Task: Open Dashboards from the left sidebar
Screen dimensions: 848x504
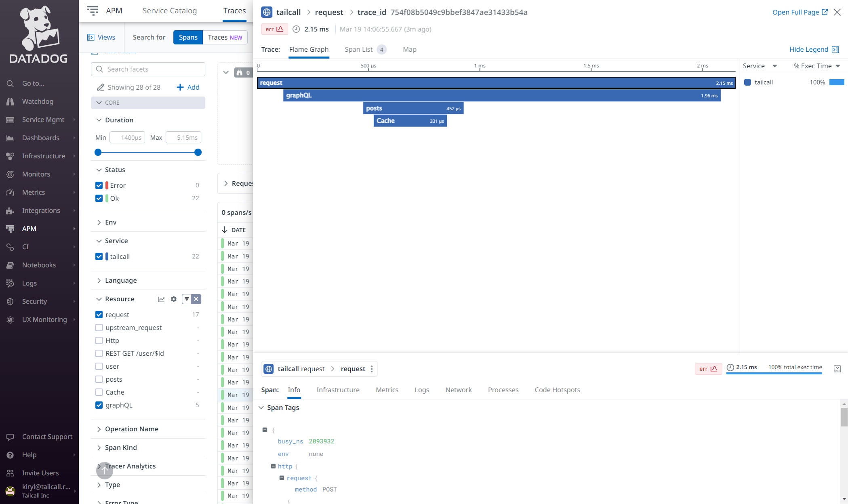Action: (41, 138)
